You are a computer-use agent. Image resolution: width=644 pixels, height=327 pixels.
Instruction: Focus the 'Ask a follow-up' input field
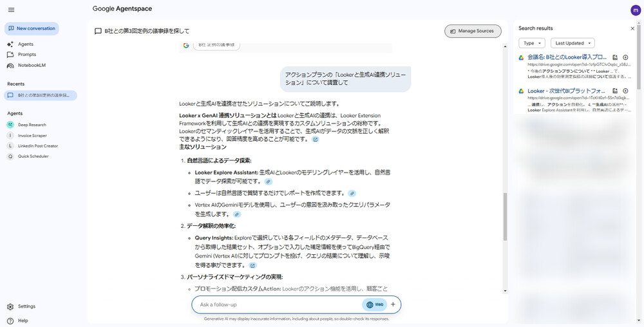point(279,305)
